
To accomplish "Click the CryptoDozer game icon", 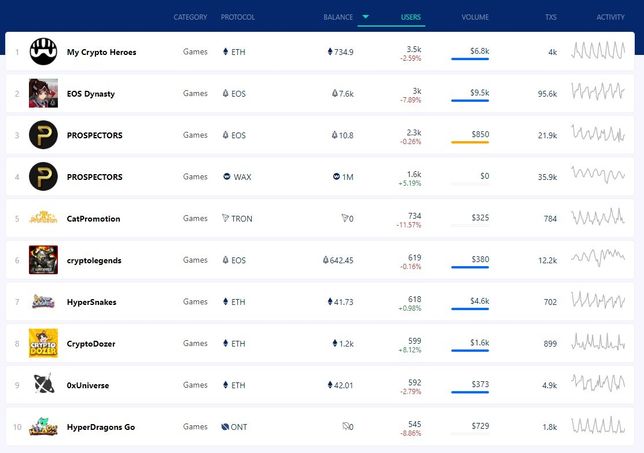I will [x=43, y=343].
